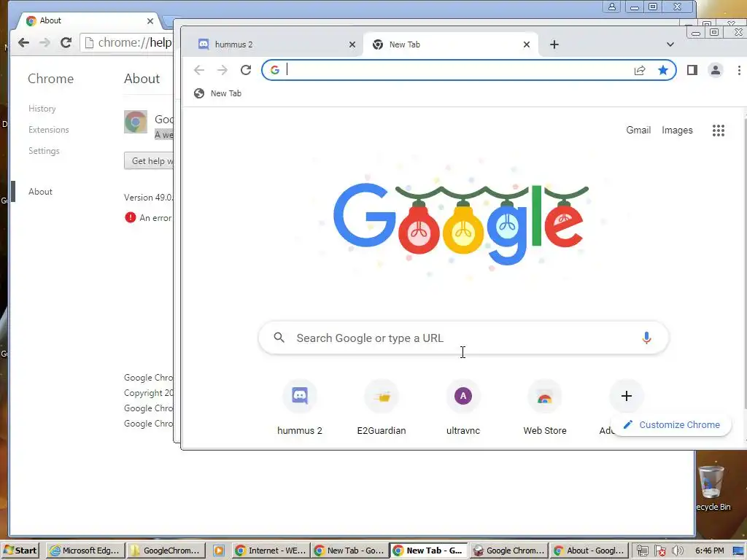
Task: Click the Customize Chrome button
Action: pyautogui.click(x=671, y=425)
